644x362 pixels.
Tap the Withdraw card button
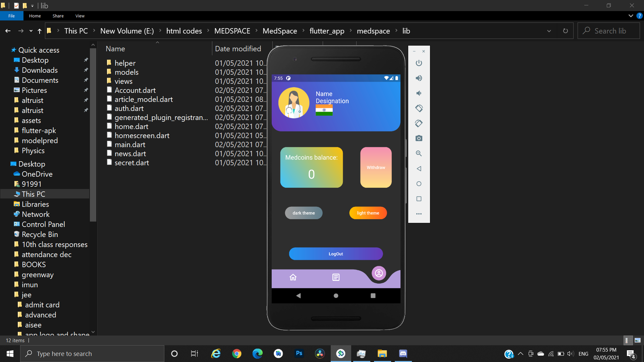point(376,167)
